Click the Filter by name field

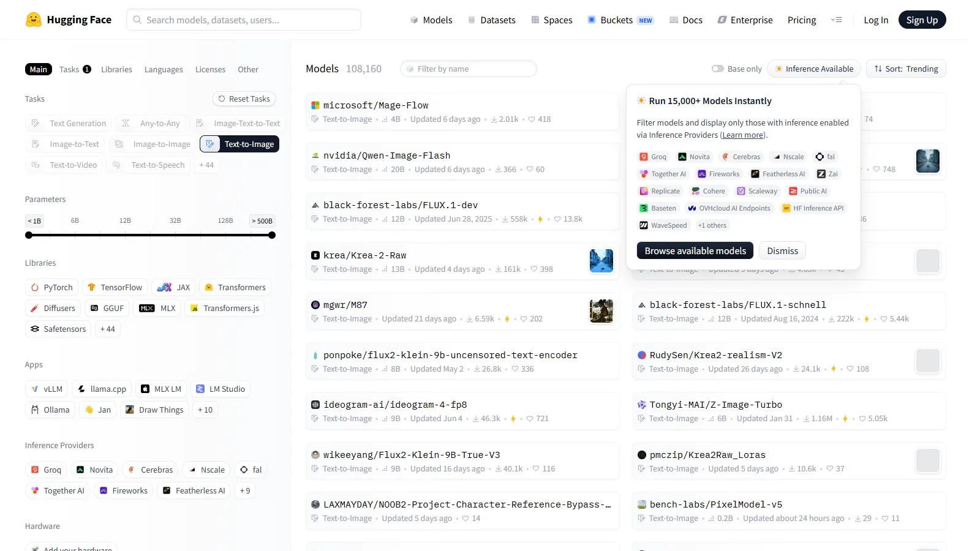pyautogui.click(x=469, y=69)
